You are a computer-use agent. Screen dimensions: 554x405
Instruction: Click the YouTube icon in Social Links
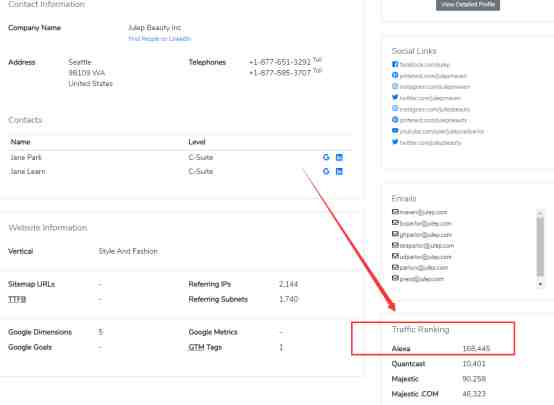[x=395, y=131]
